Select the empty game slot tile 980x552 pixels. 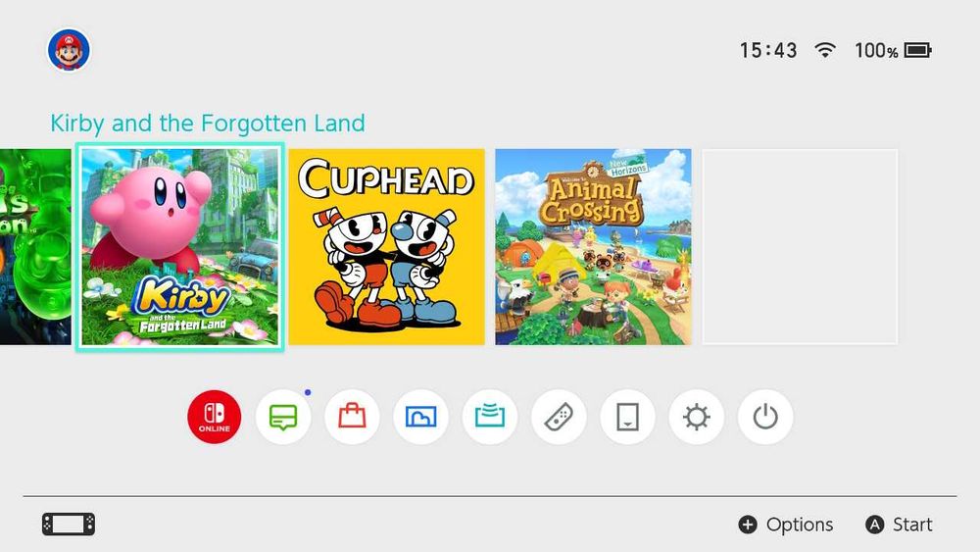pos(800,247)
